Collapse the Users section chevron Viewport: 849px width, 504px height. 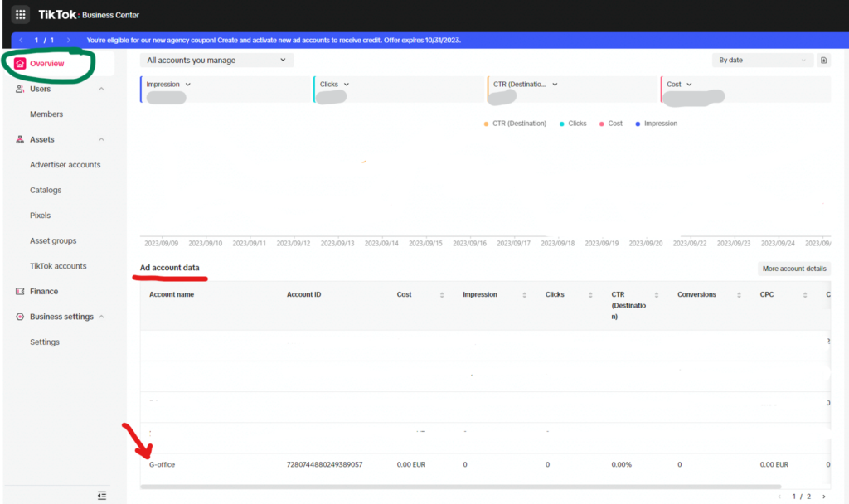pos(101,89)
